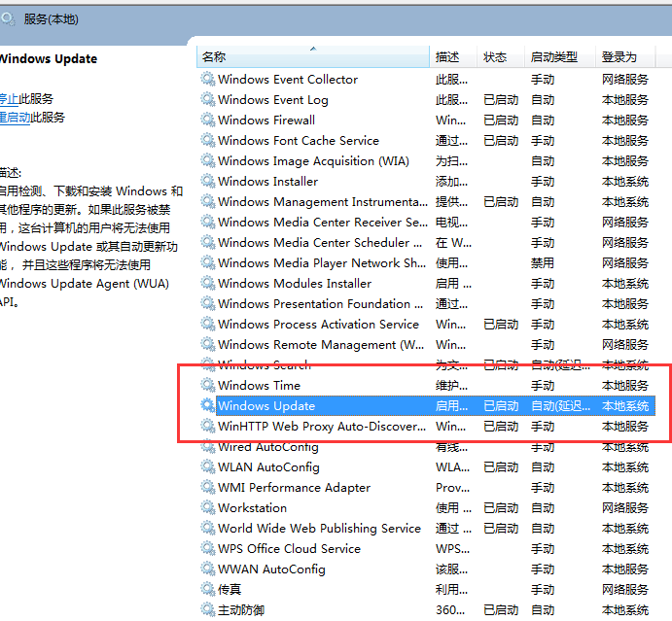Click the gear icon beside Windows Update
The height and width of the screenshot is (621, 672).
point(208,406)
